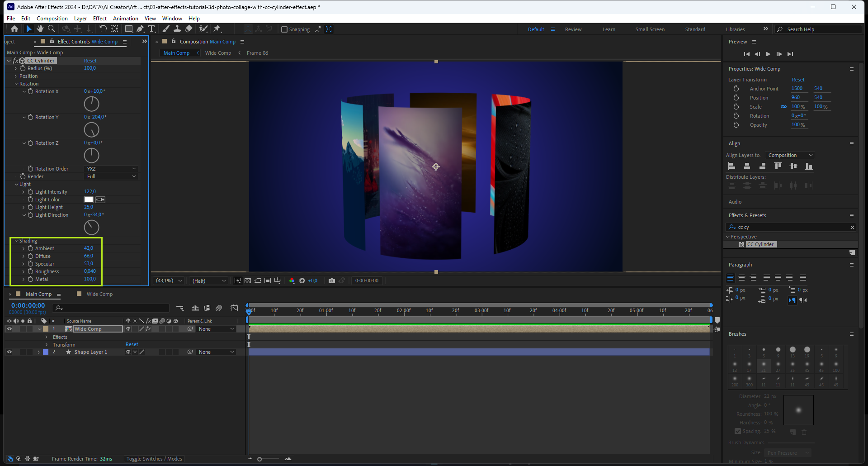Play the composition preview
This screenshot has width=868, height=466.
(768, 54)
